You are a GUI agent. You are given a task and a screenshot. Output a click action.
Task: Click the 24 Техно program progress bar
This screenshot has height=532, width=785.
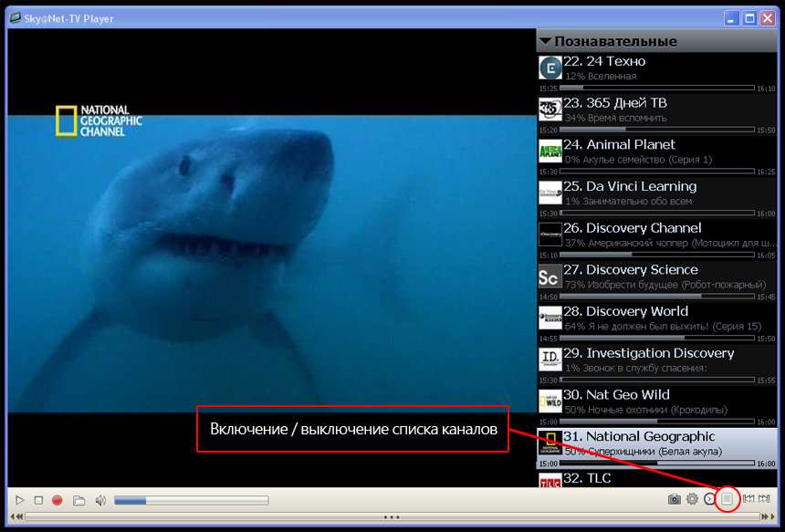(657, 88)
